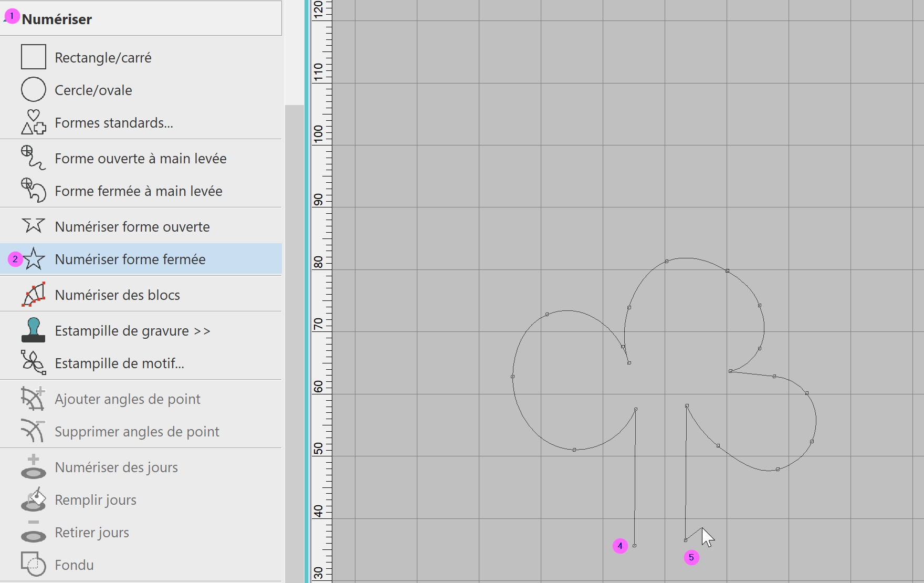
Task: Choose the Forme ouverte à main levée icon
Action: 33,158
